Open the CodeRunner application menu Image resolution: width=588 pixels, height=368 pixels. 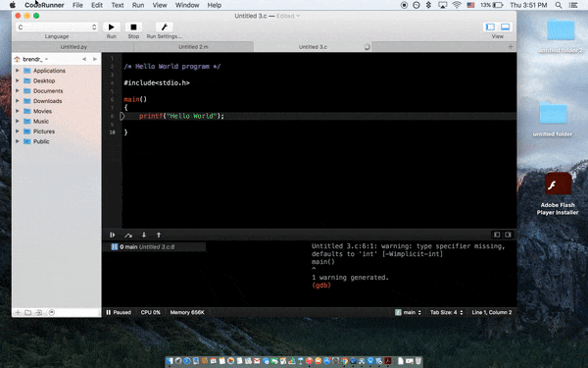coord(44,5)
